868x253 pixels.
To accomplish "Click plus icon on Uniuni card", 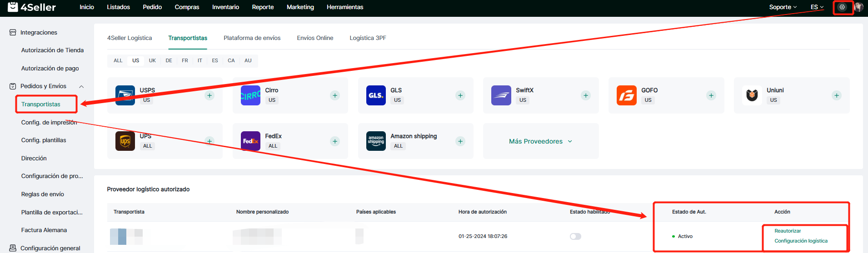I will pyautogui.click(x=837, y=95).
